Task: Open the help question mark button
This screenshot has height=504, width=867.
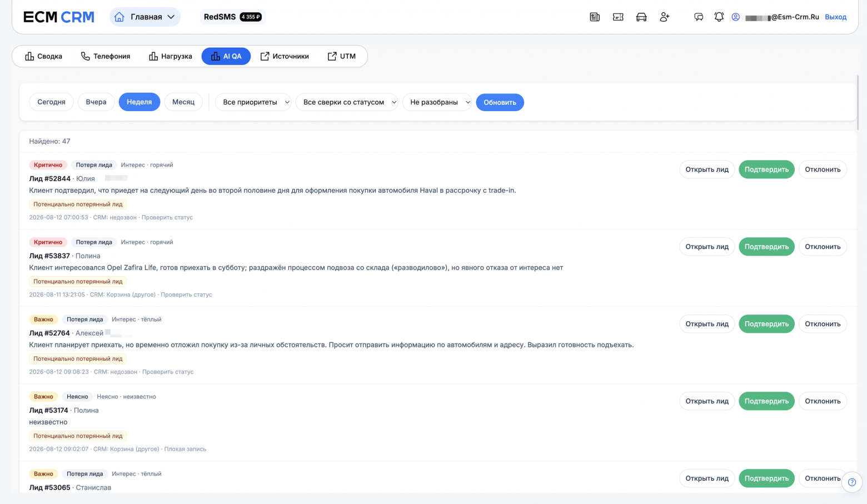Action: coord(852,482)
